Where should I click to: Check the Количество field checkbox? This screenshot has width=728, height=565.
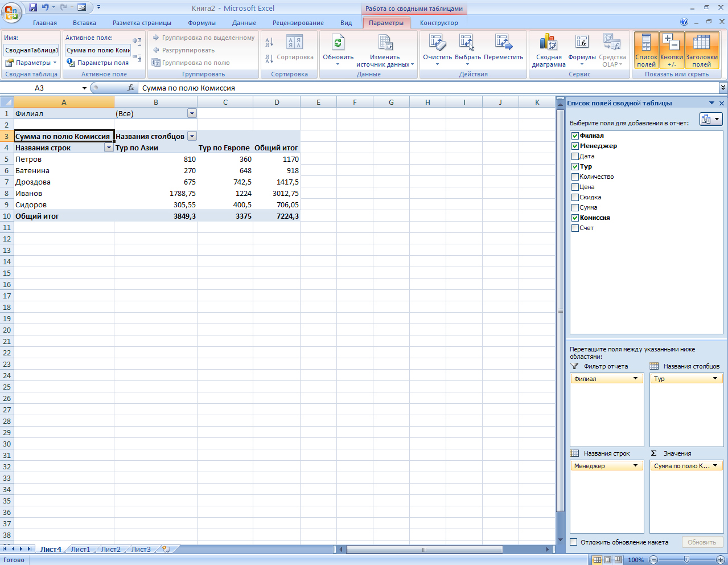tap(575, 177)
